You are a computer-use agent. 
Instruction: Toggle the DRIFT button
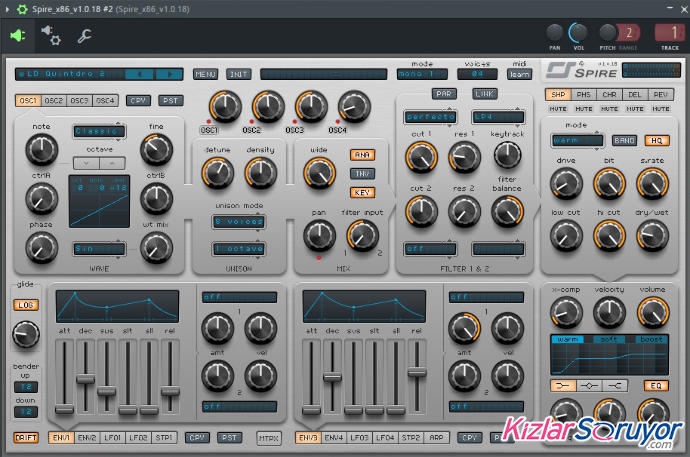[26, 438]
